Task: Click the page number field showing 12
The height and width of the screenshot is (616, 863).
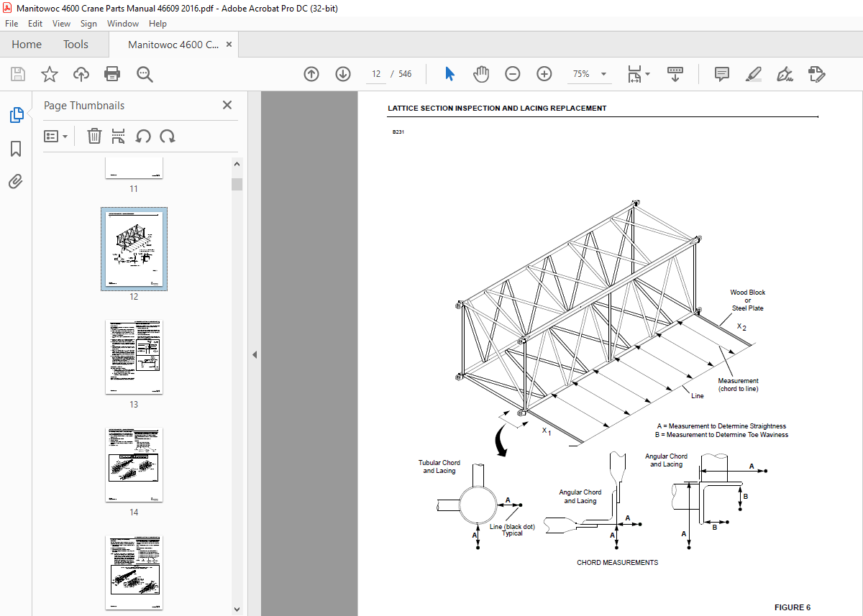Action: [376, 74]
